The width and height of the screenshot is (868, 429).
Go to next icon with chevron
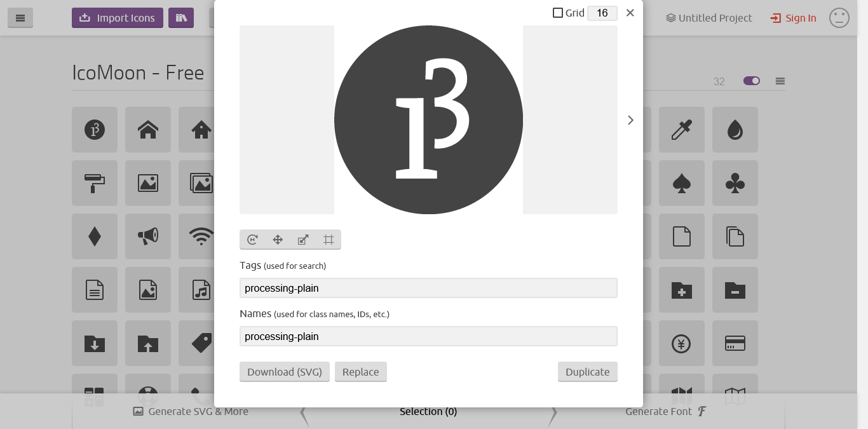tap(630, 120)
